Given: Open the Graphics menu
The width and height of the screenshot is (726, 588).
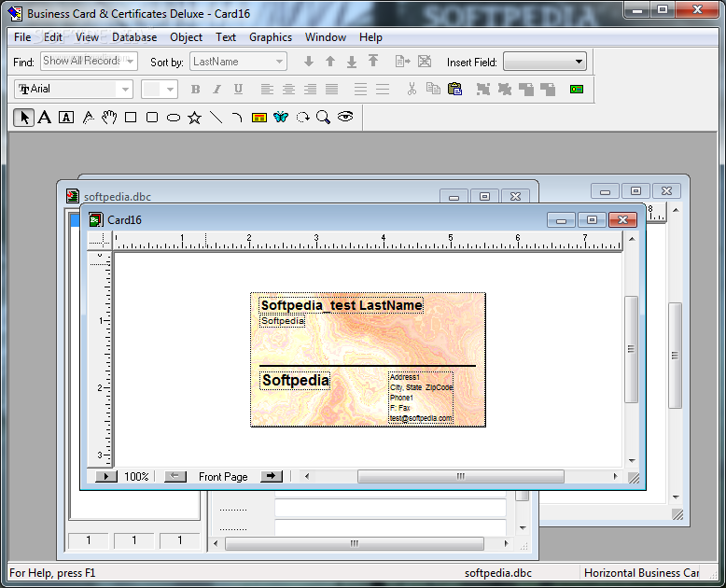Looking at the screenshot, I should click(x=271, y=37).
